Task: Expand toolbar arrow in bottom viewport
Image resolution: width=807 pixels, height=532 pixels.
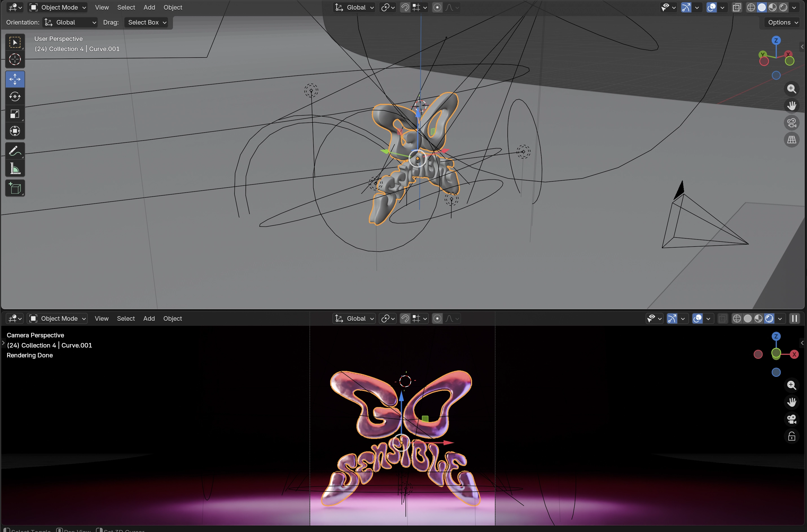Action: click(x=3, y=343)
